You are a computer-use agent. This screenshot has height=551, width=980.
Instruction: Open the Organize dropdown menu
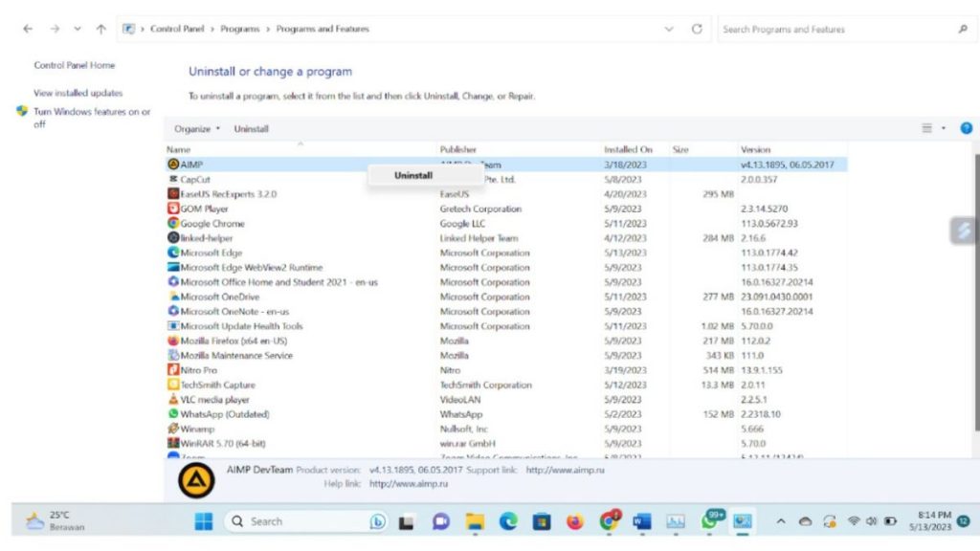pos(197,129)
